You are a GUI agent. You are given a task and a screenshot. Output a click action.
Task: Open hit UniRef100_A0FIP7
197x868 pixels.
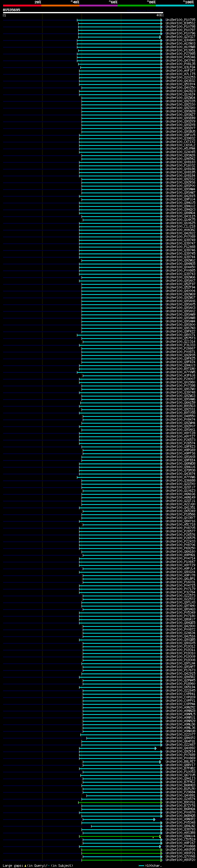click(x=180, y=71)
